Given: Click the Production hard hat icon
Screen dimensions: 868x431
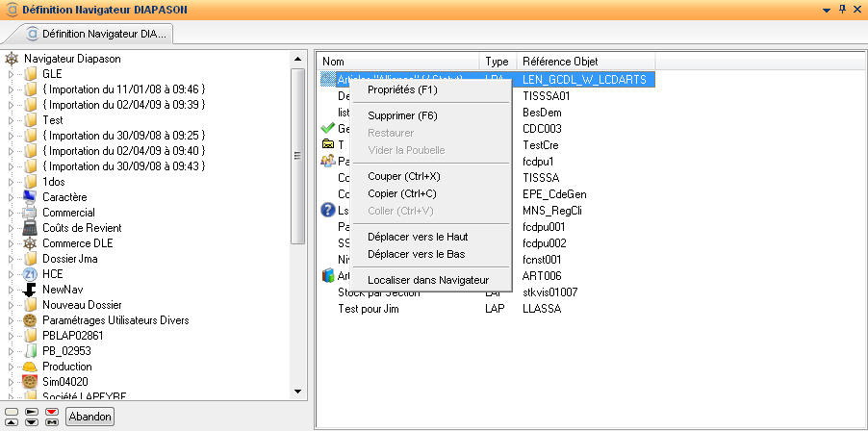Looking at the screenshot, I should [x=30, y=367].
